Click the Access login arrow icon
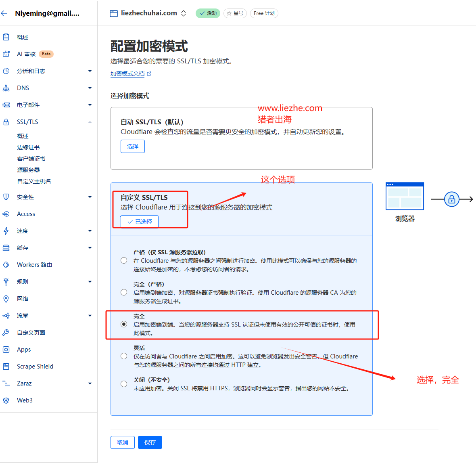Screen dimensions: 476x463 (6, 214)
